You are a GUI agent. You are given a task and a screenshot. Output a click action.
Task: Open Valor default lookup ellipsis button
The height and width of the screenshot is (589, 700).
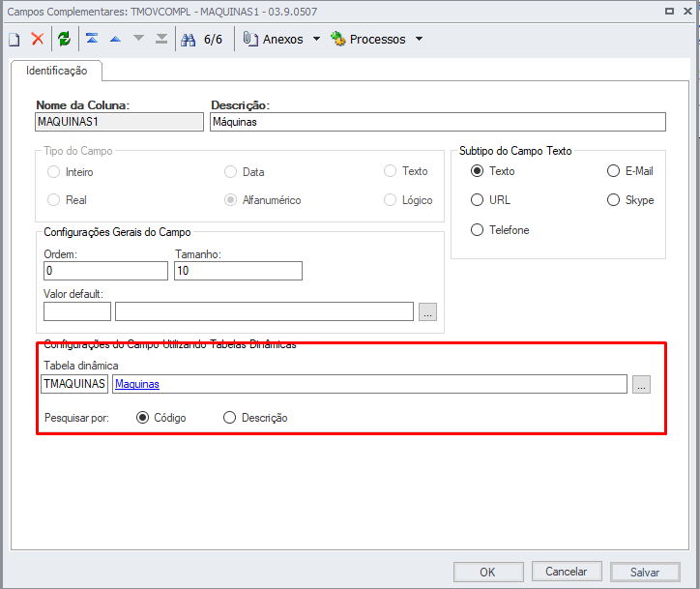tap(427, 311)
